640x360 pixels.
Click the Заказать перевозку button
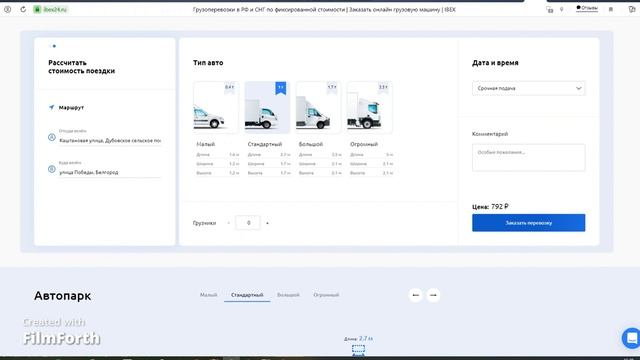(529, 223)
